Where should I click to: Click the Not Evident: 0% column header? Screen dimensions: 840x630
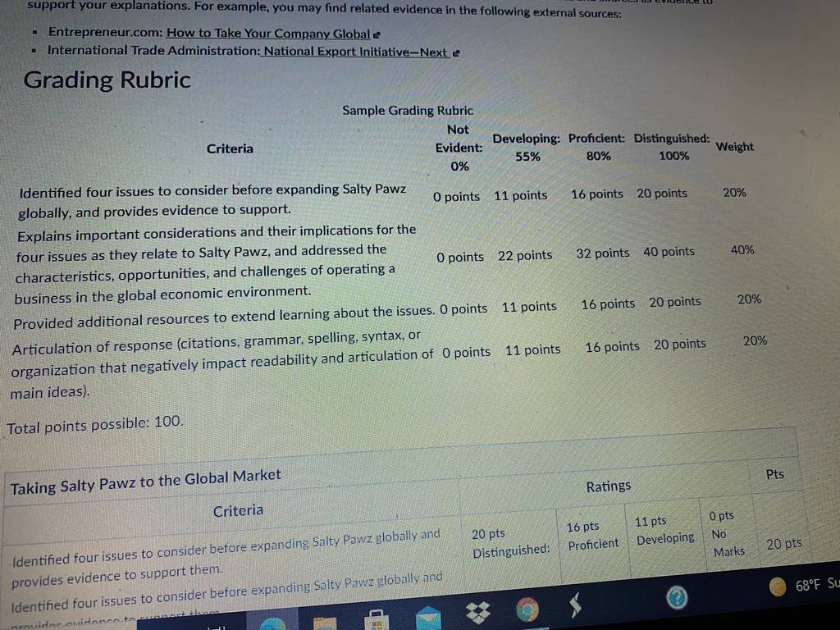[x=459, y=148]
